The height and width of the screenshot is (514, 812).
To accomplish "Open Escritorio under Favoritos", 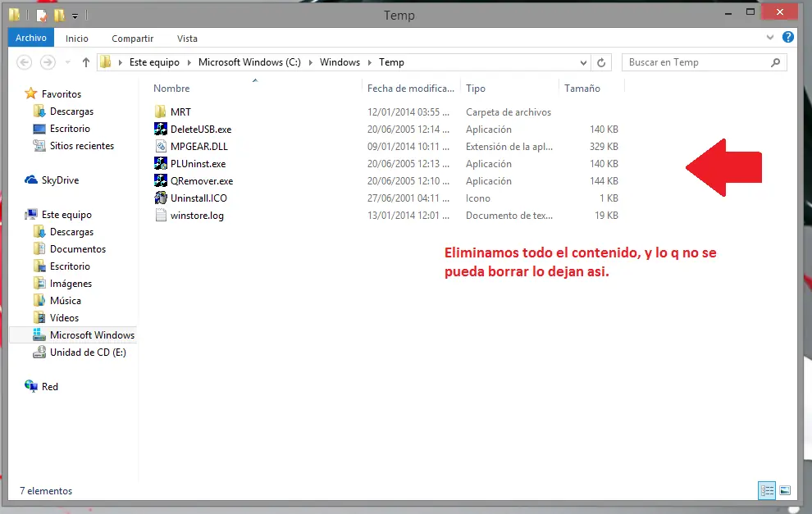I will [x=70, y=129].
